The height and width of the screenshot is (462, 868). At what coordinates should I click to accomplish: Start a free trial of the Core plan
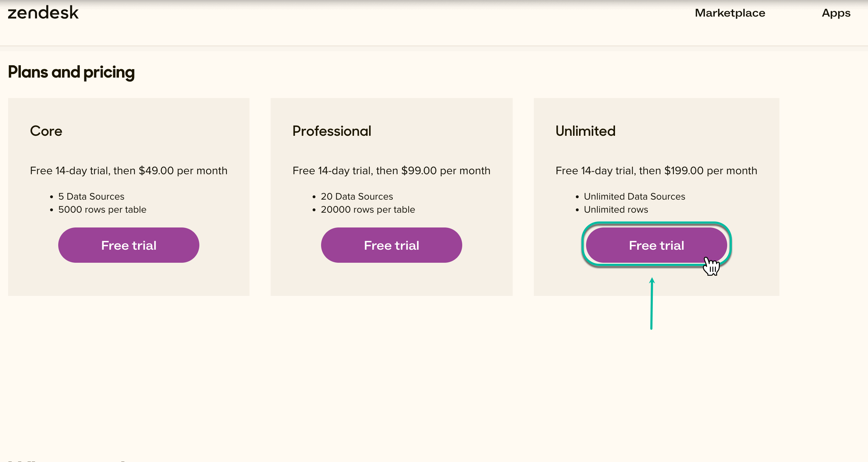(129, 245)
